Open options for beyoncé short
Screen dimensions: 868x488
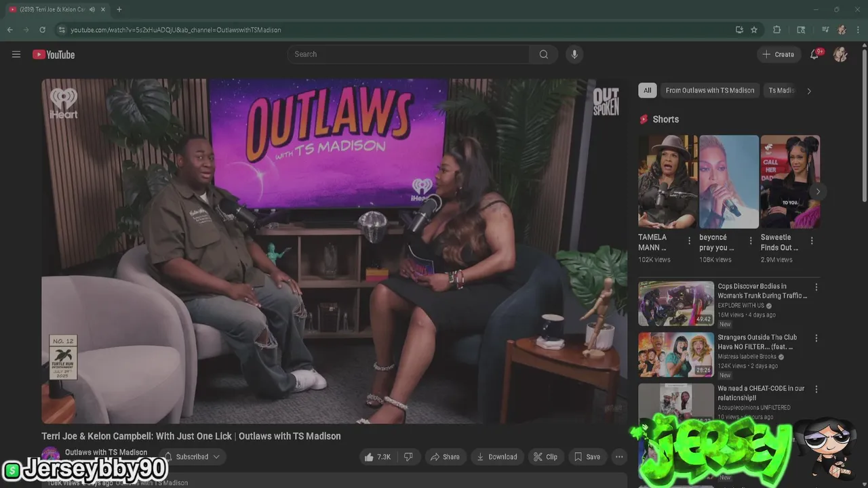[751, 241]
